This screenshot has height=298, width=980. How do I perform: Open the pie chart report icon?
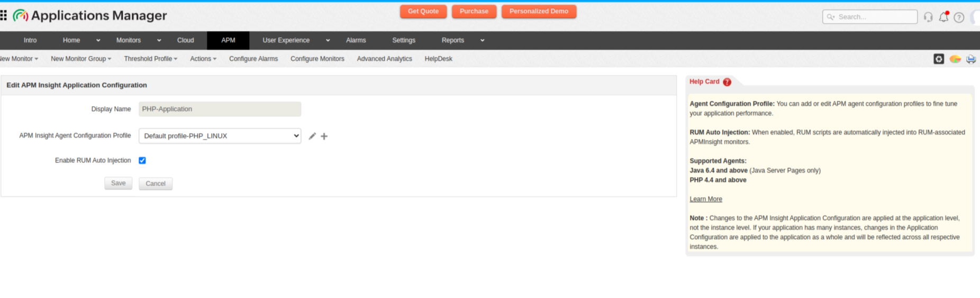955,59
